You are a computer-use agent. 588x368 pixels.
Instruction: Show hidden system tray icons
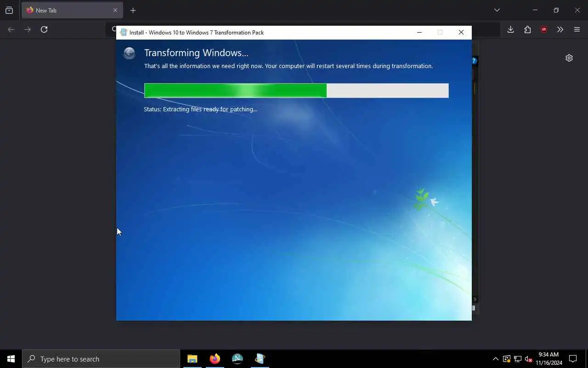[495, 359]
